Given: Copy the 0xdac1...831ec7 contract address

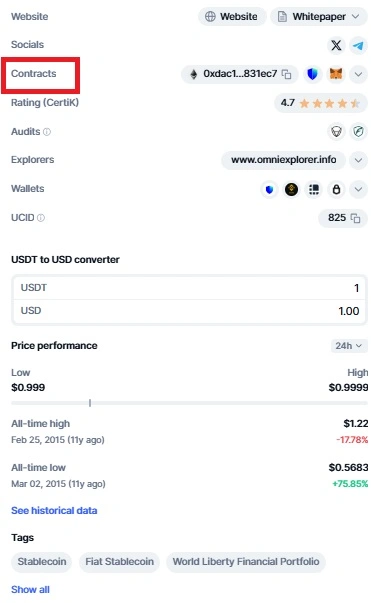Looking at the screenshot, I should pos(286,74).
